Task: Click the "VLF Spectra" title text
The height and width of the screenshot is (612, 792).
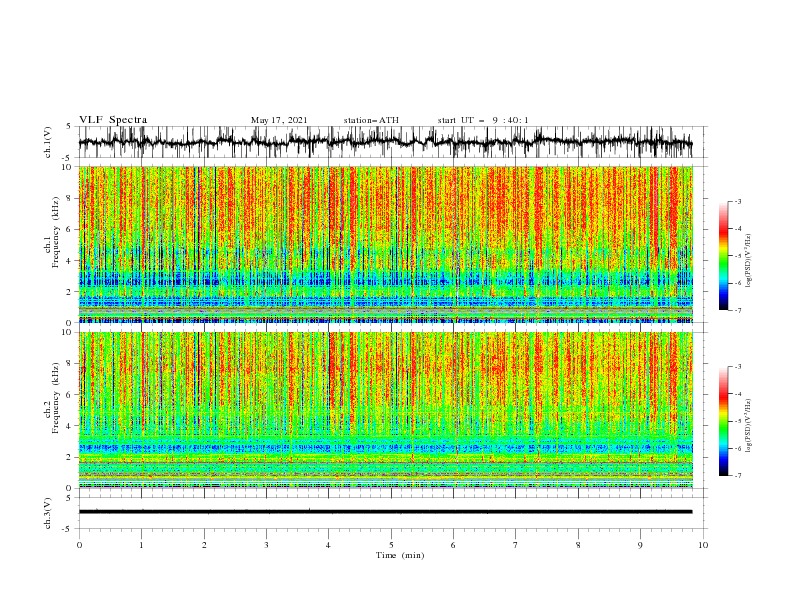Action: (x=113, y=120)
